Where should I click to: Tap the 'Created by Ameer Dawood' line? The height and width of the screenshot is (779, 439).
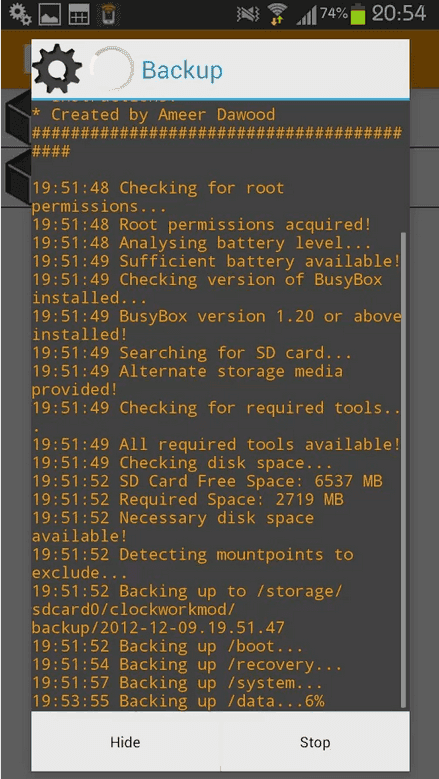[153, 115]
